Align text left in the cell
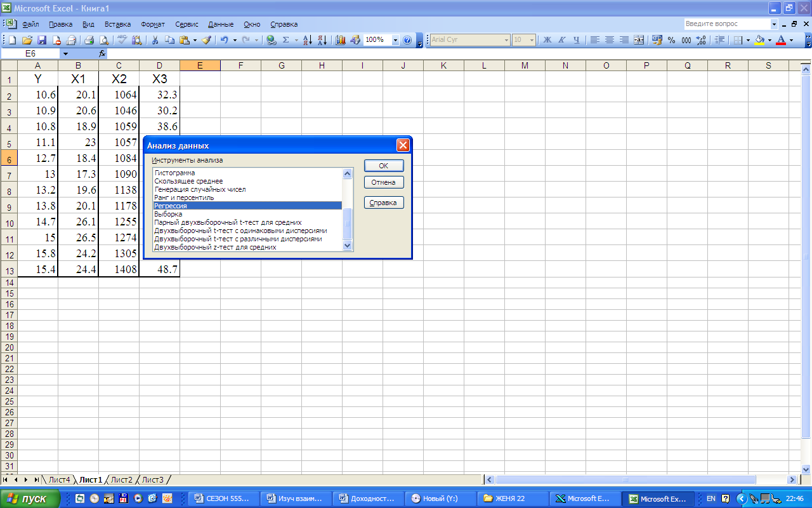 [594, 40]
